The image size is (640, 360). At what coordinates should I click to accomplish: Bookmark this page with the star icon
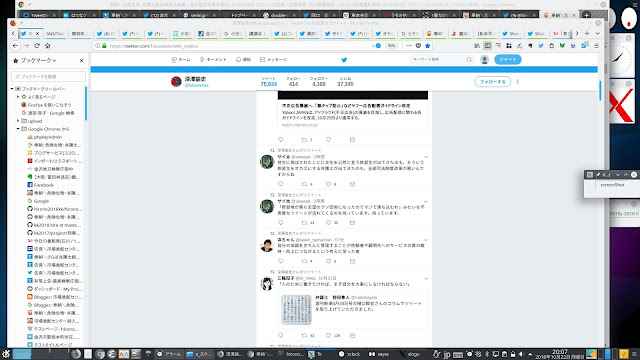coord(428,46)
